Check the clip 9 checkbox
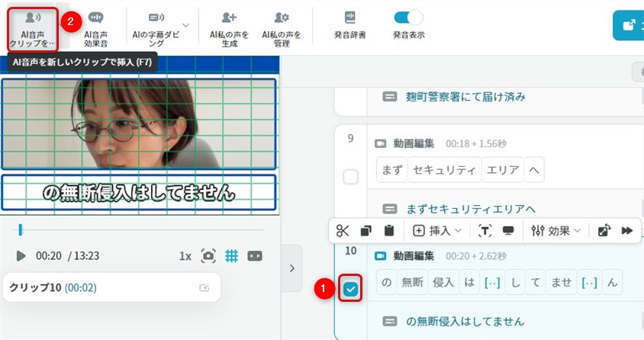The height and width of the screenshot is (340, 644). (350, 178)
